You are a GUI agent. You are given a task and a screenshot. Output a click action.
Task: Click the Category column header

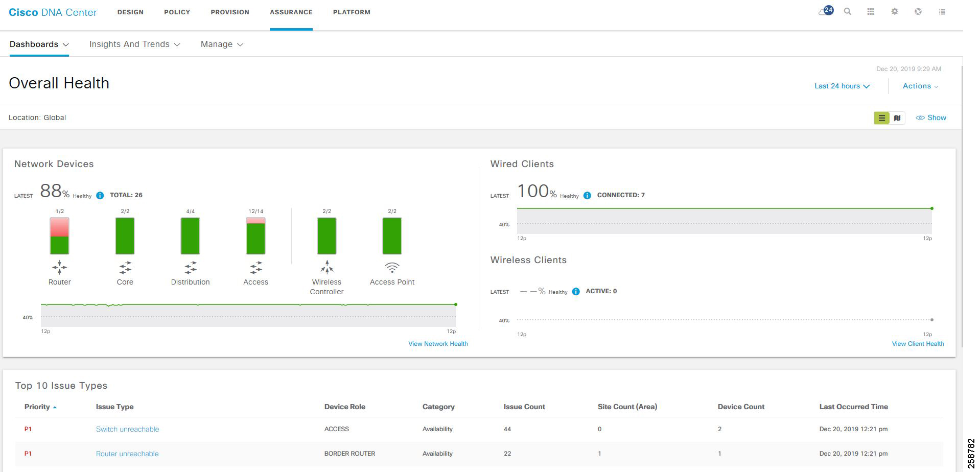click(x=438, y=407)
